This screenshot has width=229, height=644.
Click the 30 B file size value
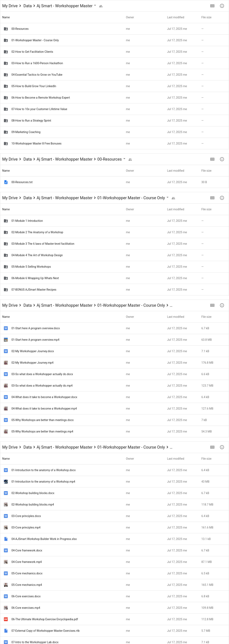pyautogui.click(x=204, y=182)
